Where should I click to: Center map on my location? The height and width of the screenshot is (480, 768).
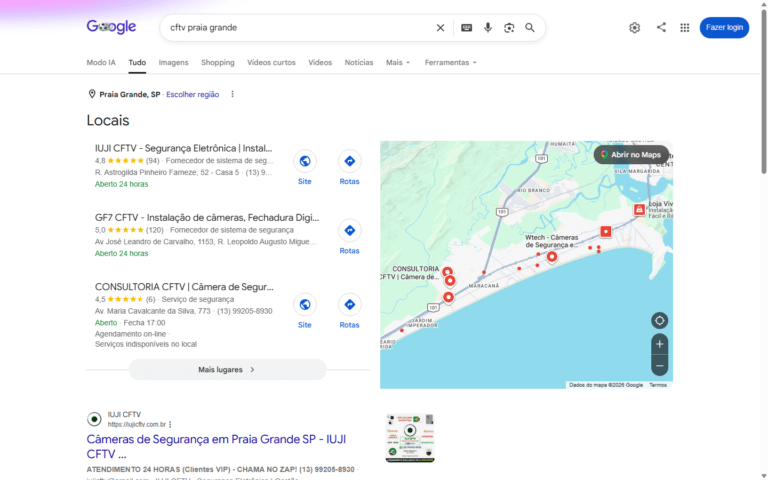pyautogui.click(x=659, y=321)
